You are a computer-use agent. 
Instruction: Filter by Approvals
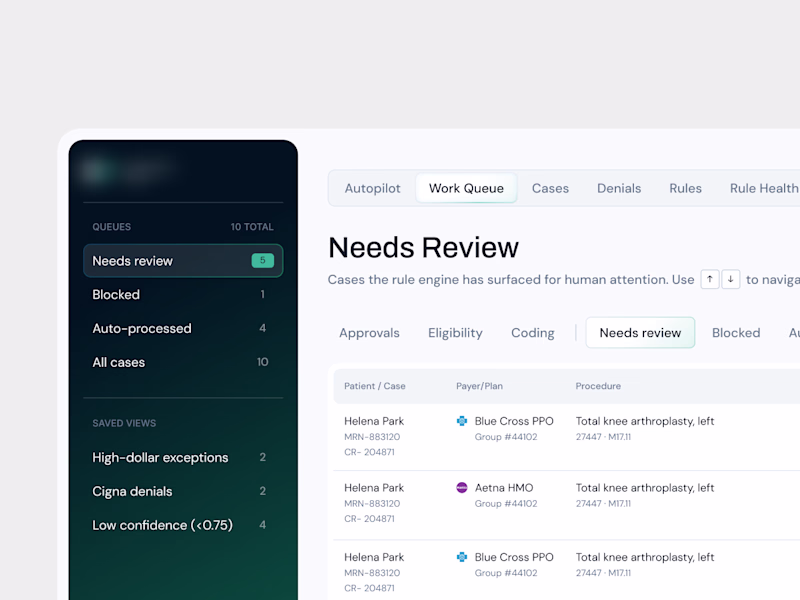click(x=369, y=333)
